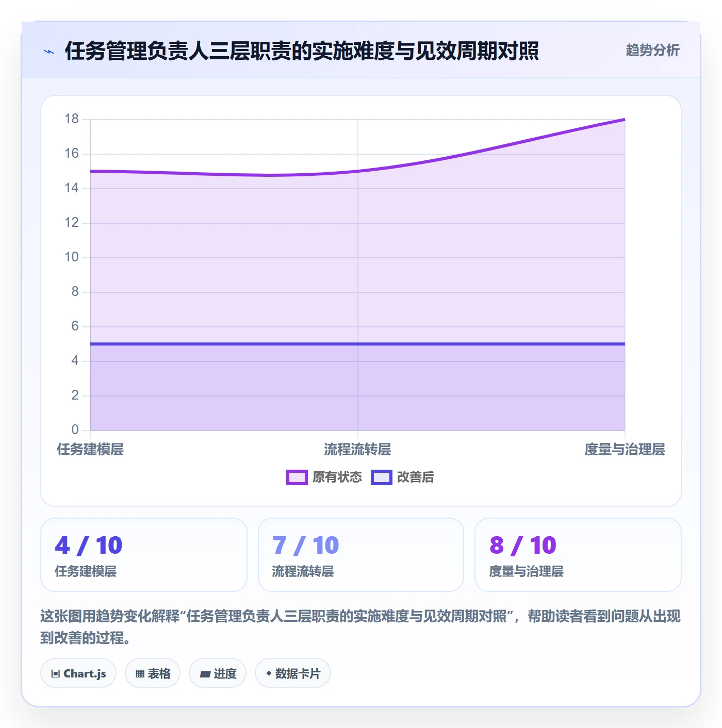The width and height of the screenshot is (722, 728).
Task: Click the y-axis value 0
Action: [x=75, y=430]
